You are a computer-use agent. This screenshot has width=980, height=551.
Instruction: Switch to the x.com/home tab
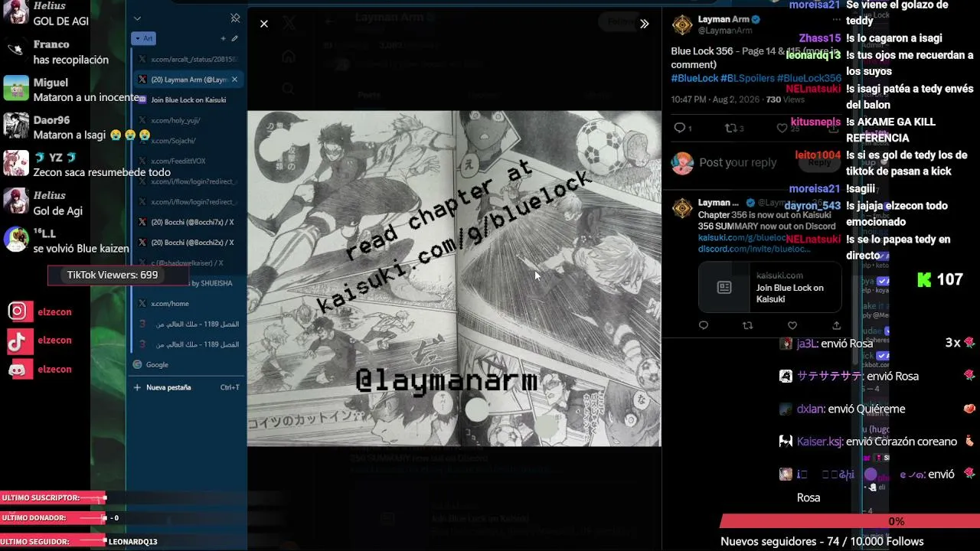click(x=188, y=304)
